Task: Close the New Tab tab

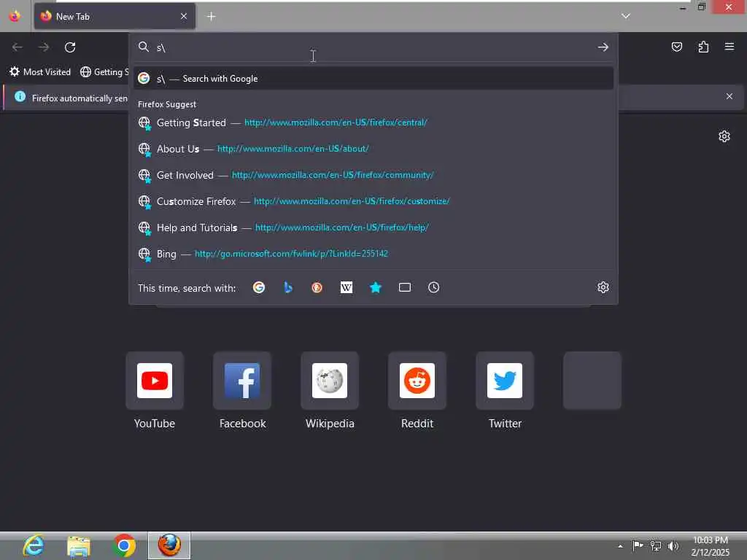Action: (x=184, y=16)
